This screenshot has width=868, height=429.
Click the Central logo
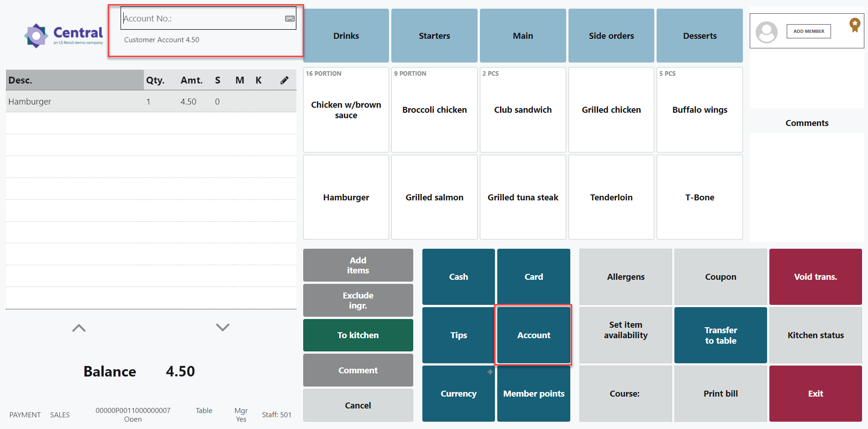(x=64, y=36)
